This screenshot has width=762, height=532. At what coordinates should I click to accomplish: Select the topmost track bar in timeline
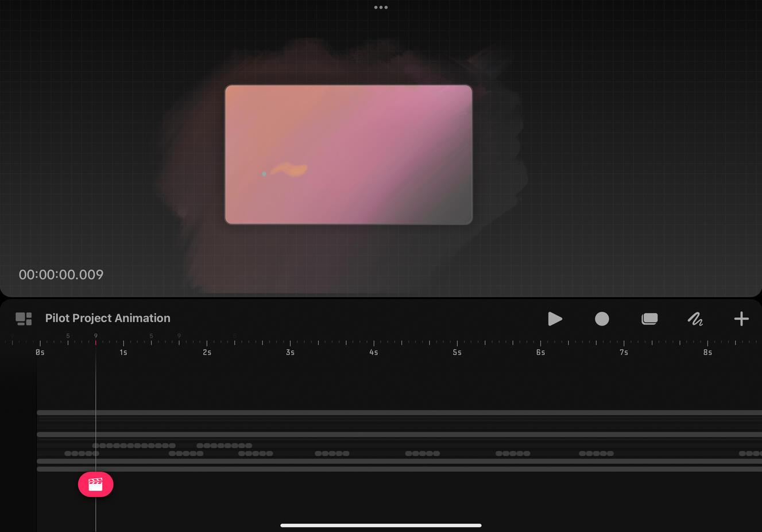point(399,413)
